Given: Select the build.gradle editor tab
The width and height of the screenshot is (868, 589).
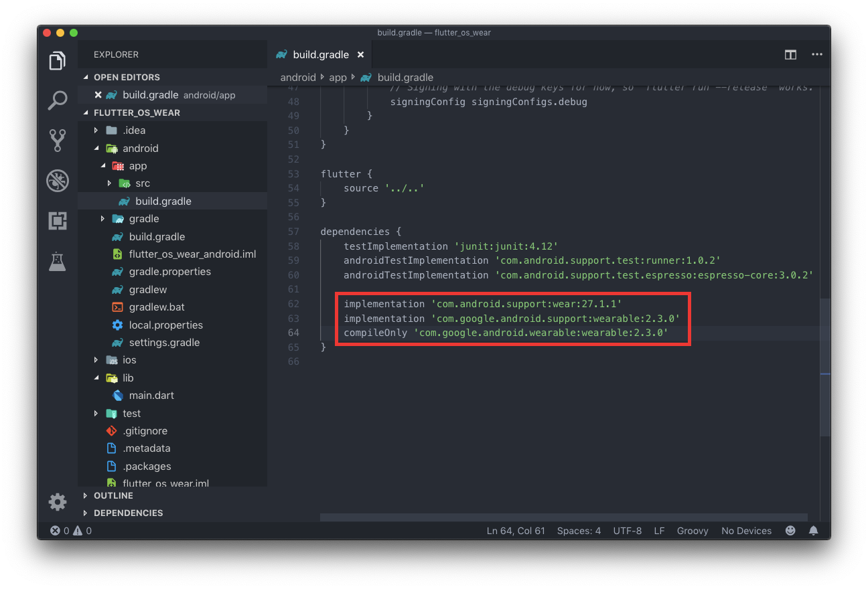Looking at the screenshot, I should tap(320, 55).
